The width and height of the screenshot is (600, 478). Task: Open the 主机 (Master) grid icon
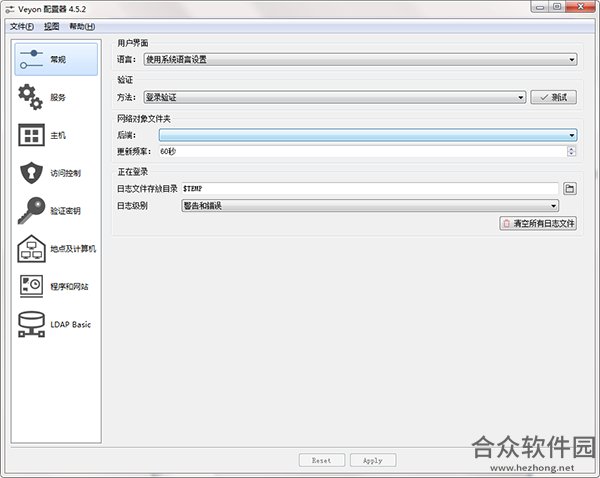click(x=31, y=135)
